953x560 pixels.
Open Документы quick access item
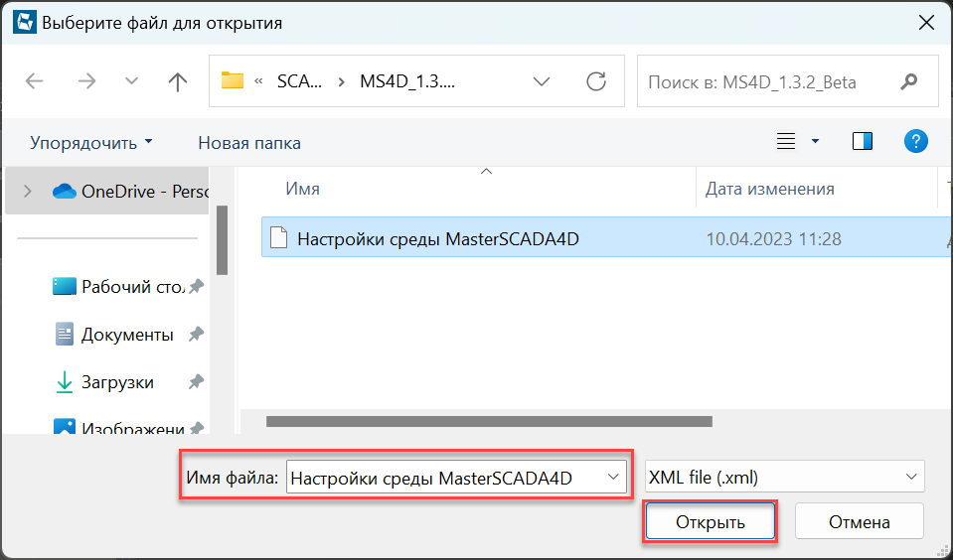coord(113,334)
